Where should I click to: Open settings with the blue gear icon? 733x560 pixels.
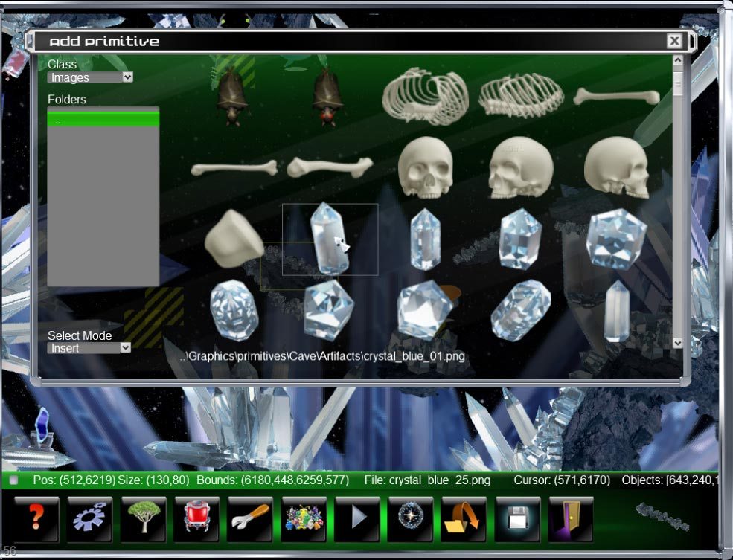coord(89,519)
